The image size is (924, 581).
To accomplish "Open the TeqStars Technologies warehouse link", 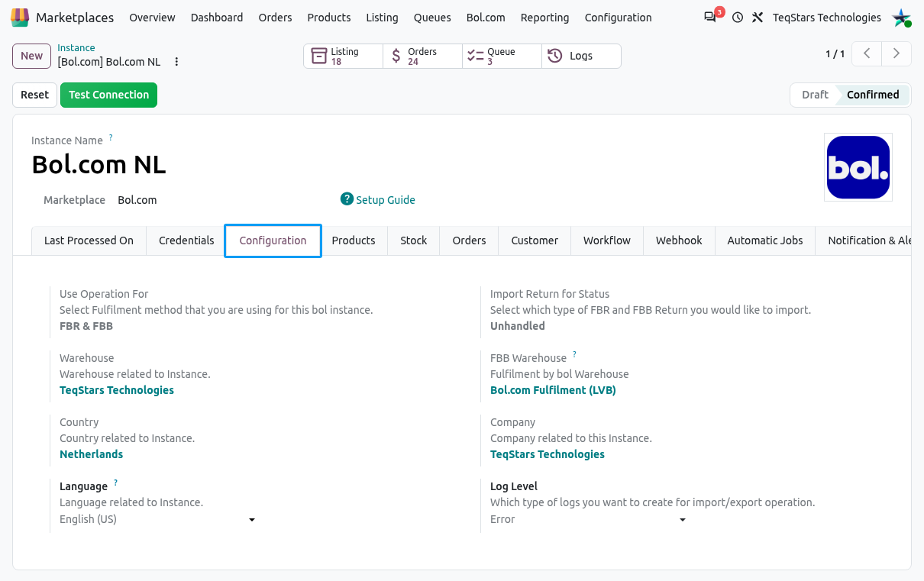I will click(117, 390).
